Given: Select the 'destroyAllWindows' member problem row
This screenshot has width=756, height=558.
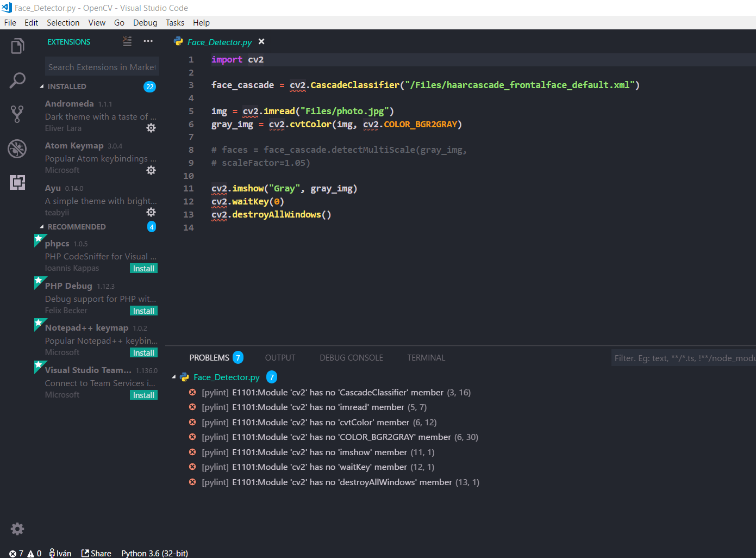Looking at the screenshot, I should click(460, 482).
